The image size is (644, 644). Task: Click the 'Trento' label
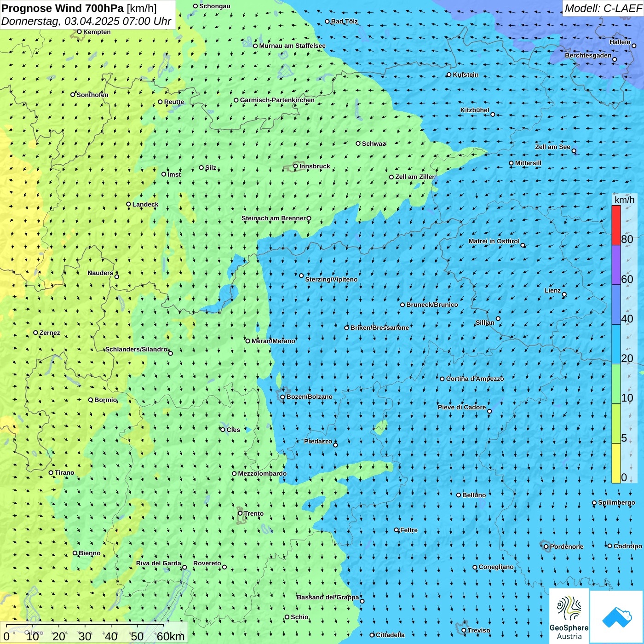pos(254,513)
